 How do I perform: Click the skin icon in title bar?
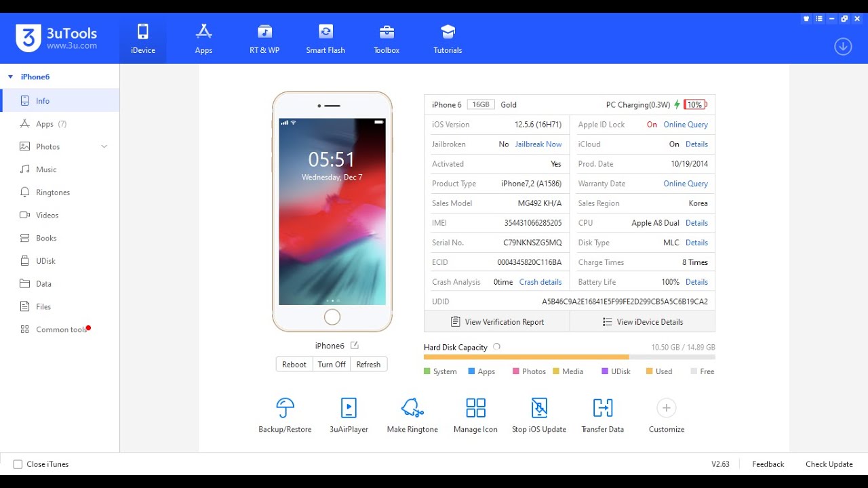(806, 19)
